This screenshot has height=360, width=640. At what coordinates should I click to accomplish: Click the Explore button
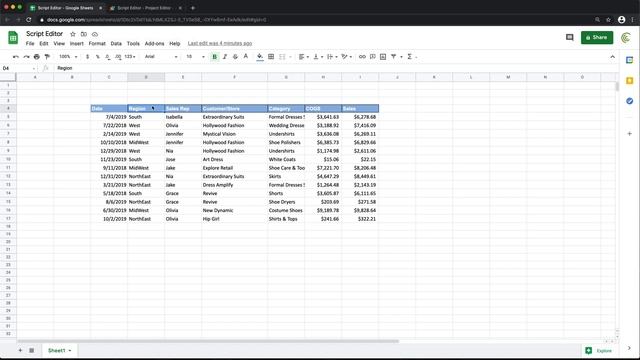pyautogui.click(x=599, y=351)
